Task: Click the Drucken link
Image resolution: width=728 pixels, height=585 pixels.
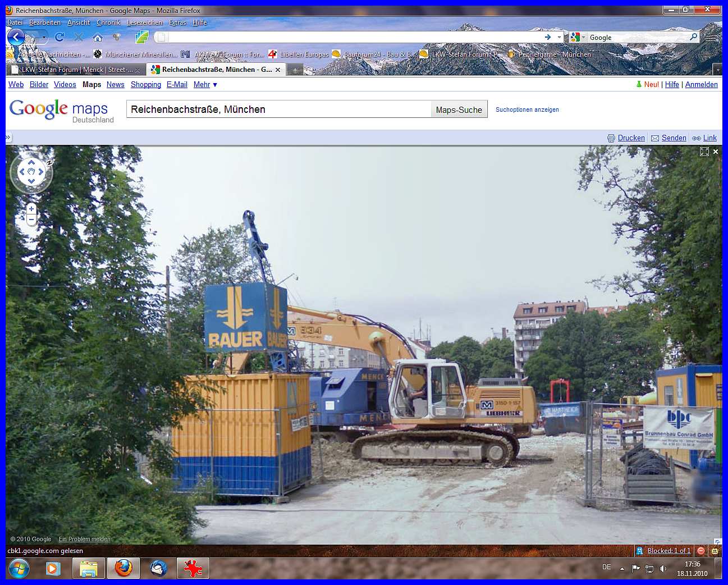Action: tap(631, 138)
